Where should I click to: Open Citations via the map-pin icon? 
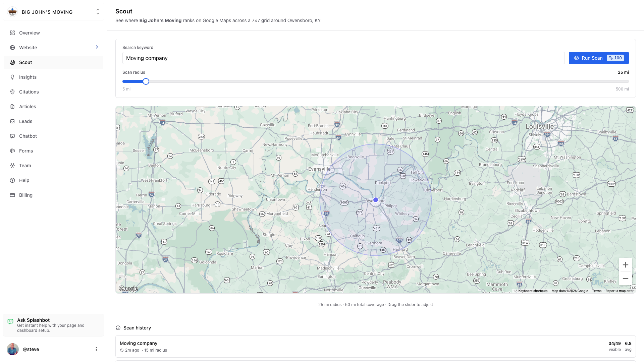click(12, 92)
